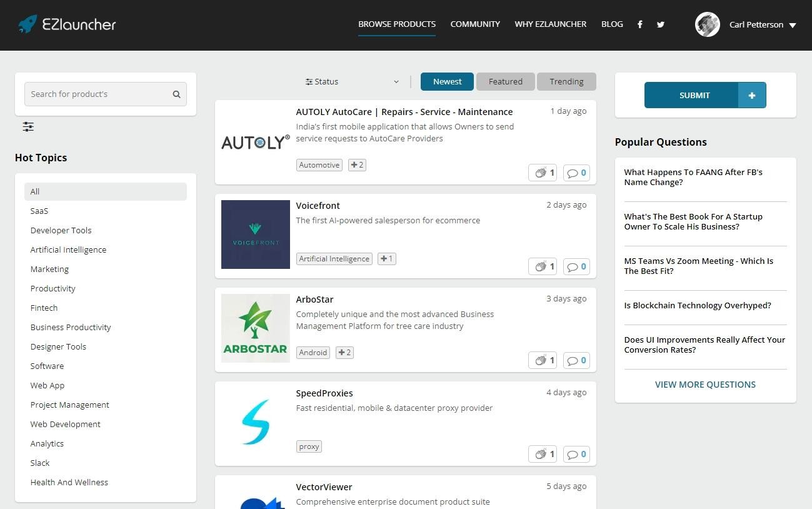Open the AUTOLY logo thumbnail

pos(256,143)
